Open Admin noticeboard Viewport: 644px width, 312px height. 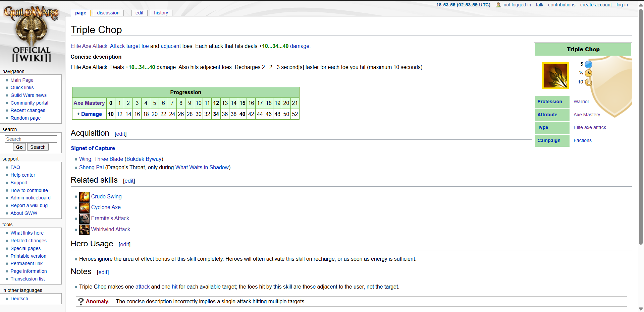tap(31, 198)
